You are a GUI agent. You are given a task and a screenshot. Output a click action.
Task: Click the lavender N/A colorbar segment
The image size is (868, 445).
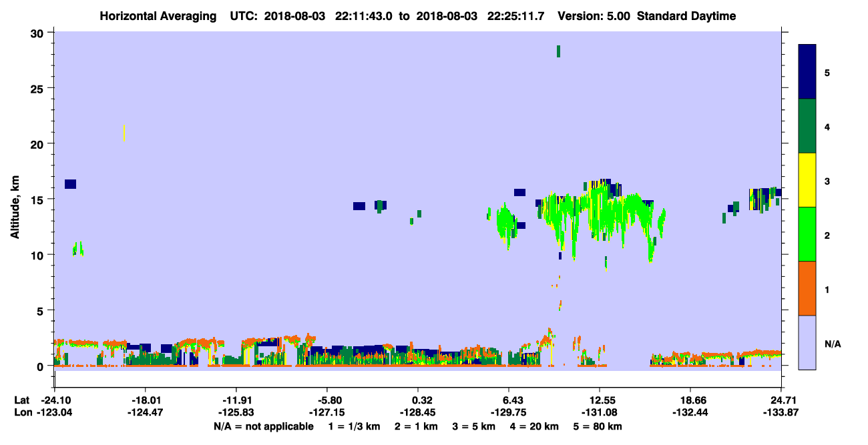pyautogui.click(x=807, y=342)
